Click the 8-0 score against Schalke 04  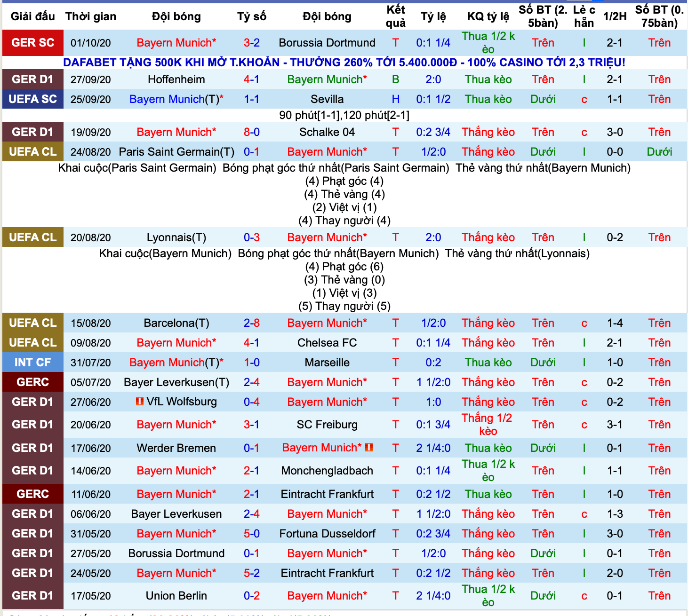(252, 132)
